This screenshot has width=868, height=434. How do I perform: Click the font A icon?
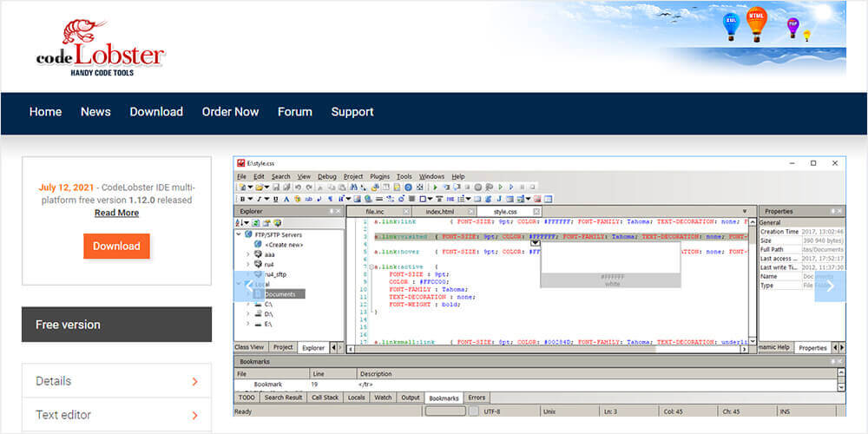click(286, 199)
